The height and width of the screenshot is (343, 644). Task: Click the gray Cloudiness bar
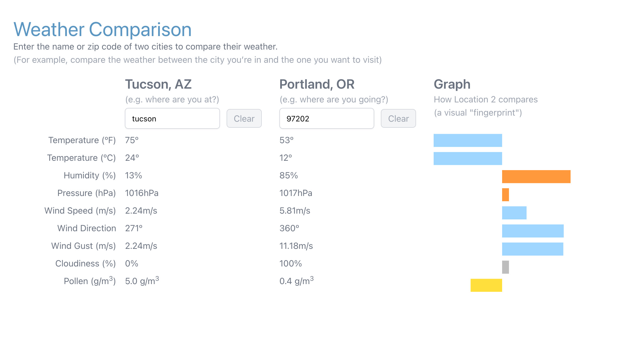point(505,267)
